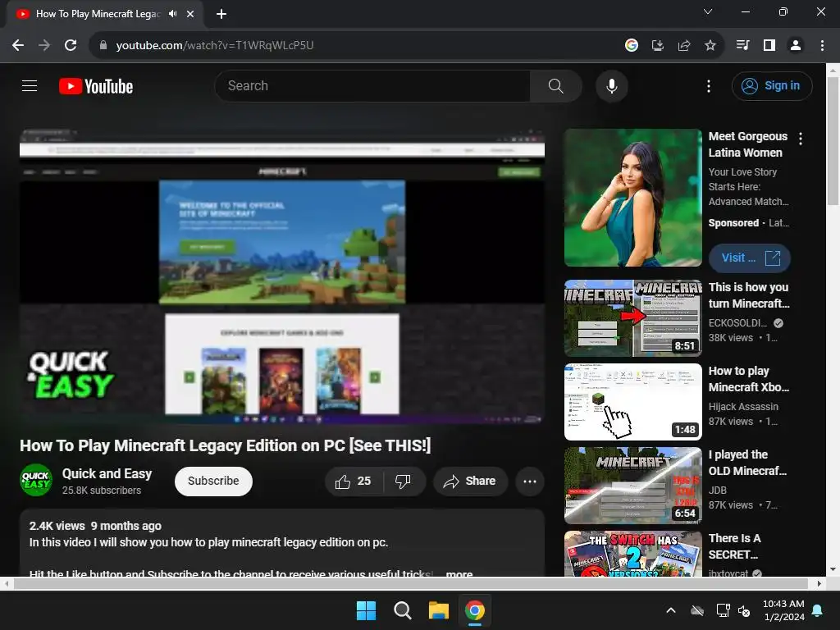840x630 pixels.
Task: Click Chrome icon in taskbar
Action: point(475,610)
